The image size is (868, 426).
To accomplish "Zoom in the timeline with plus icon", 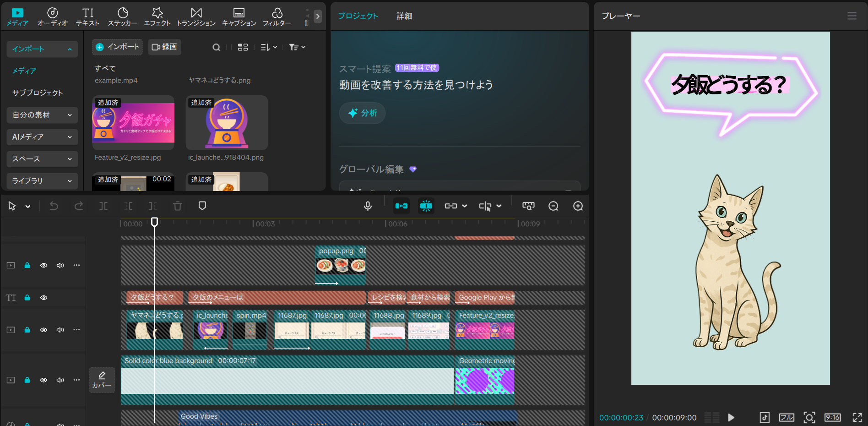I will pos(578,206).
